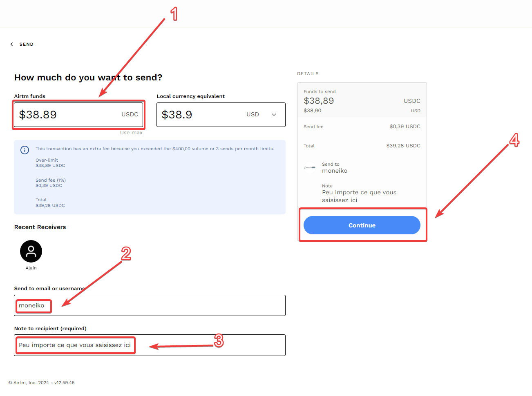Click the Local currency equivalent amount field
This screenshot has height=396, width=532.
[221, 115]
